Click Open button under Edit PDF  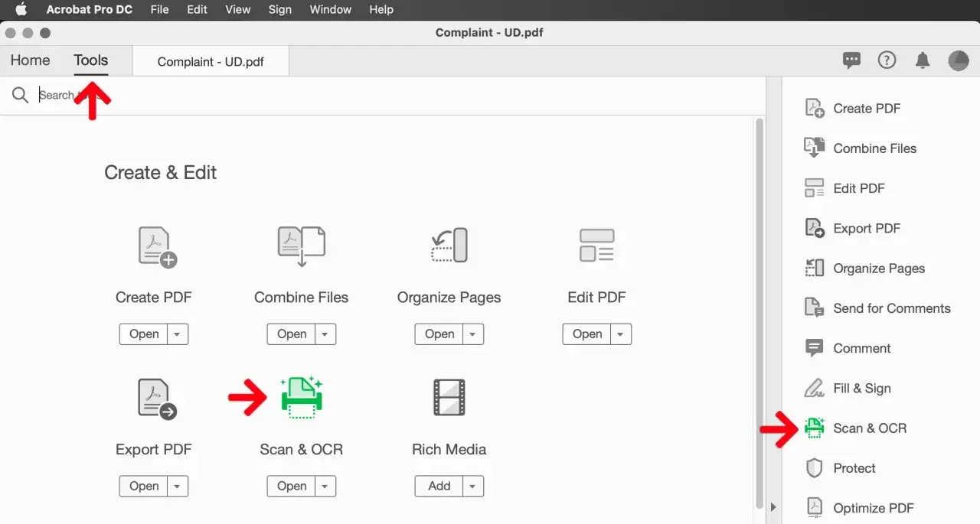[587, 334]
